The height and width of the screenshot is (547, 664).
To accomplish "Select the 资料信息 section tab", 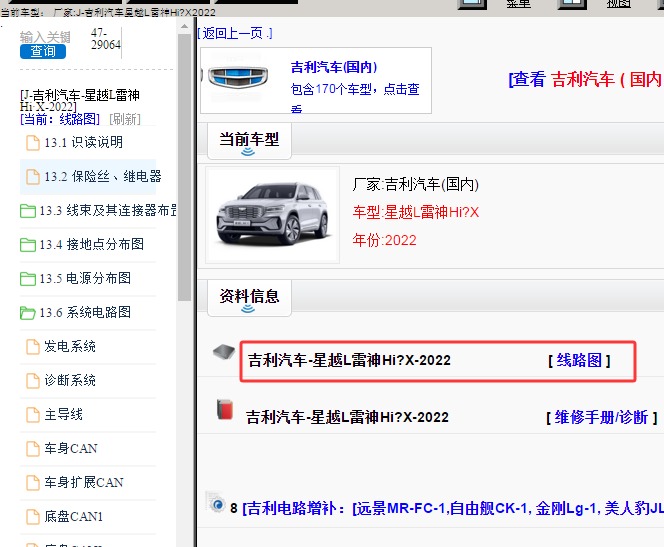I will pos(249,298).
